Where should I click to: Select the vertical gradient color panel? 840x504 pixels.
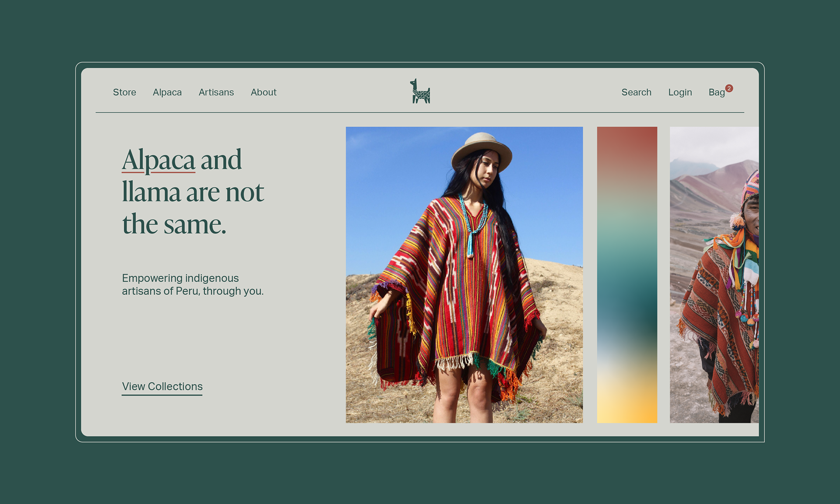pyautogui.click(x=627, y=275)
